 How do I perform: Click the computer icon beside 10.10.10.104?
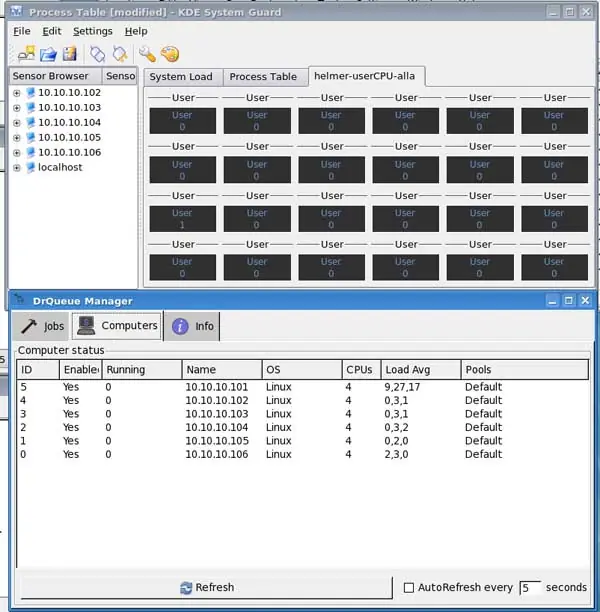[x=30, y=123]
